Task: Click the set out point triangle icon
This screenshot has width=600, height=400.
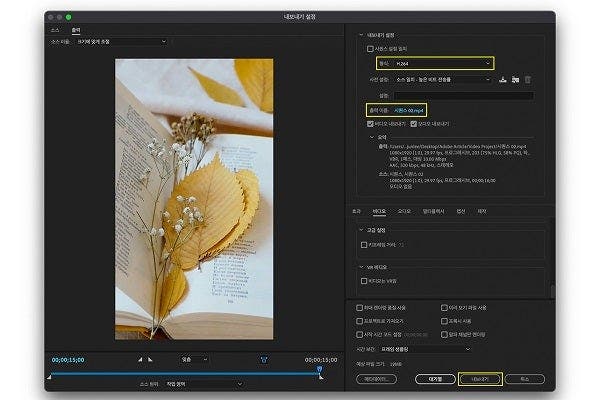Action: point(150,359)
